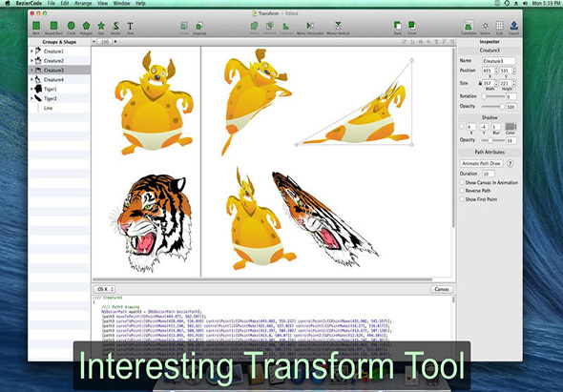The image size is (563, 392).
Task: Click the Height stepper
Action: click(x=513, y=83)
